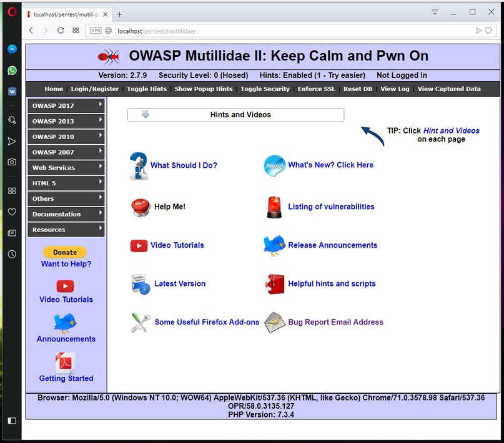
Task: Click the red Help Me button icon
Action: pos(141,207)
